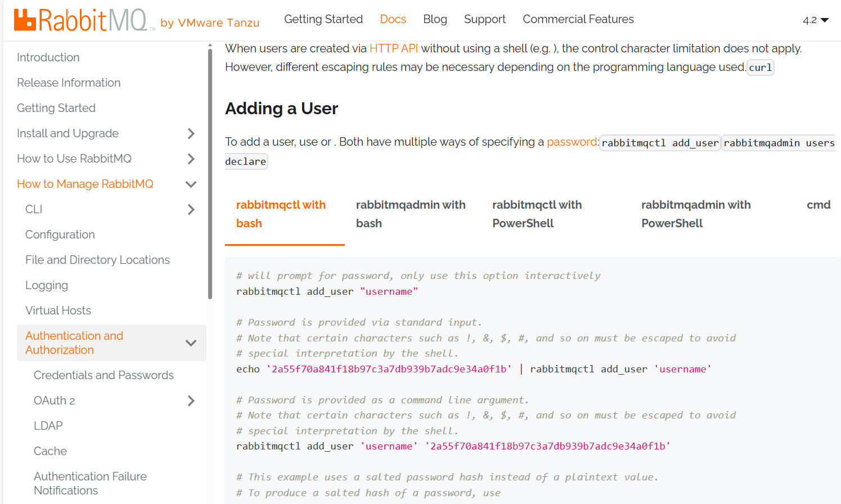The width and height of the screenshot is (841, 504).
Task: Open Authentication and Authorization sidebar item
Action: coord(74,343)
